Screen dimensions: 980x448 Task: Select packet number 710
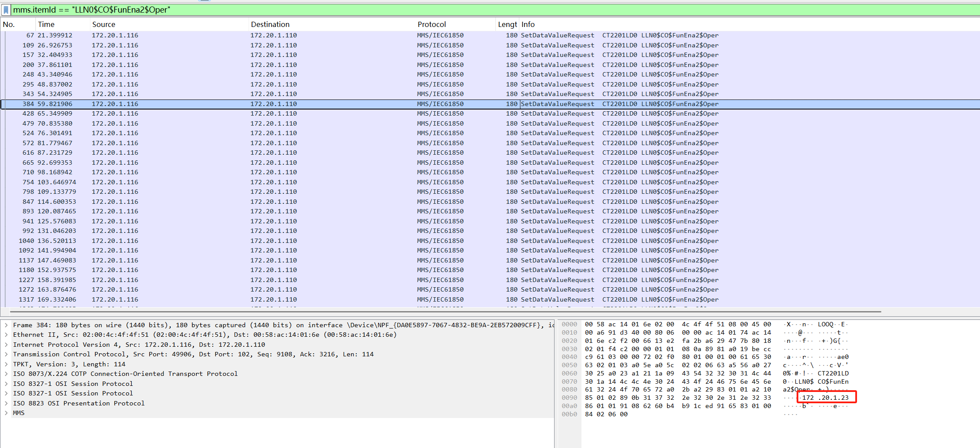point(490,172)
